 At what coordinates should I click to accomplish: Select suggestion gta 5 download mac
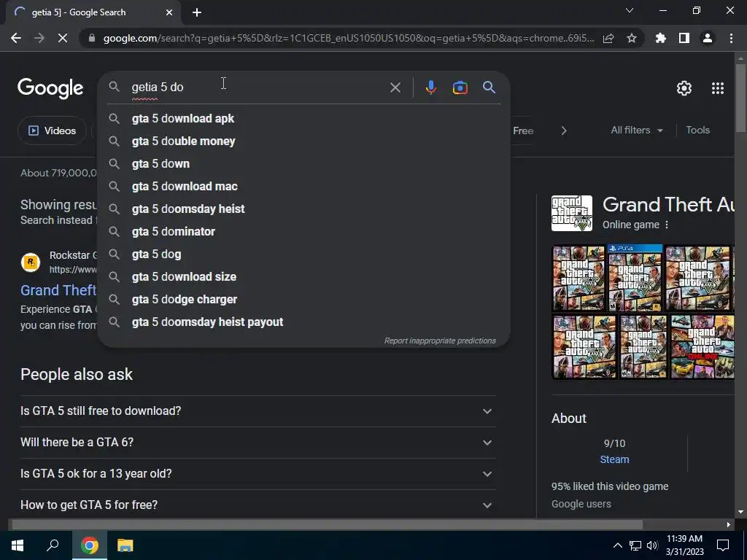click(303, 186)
